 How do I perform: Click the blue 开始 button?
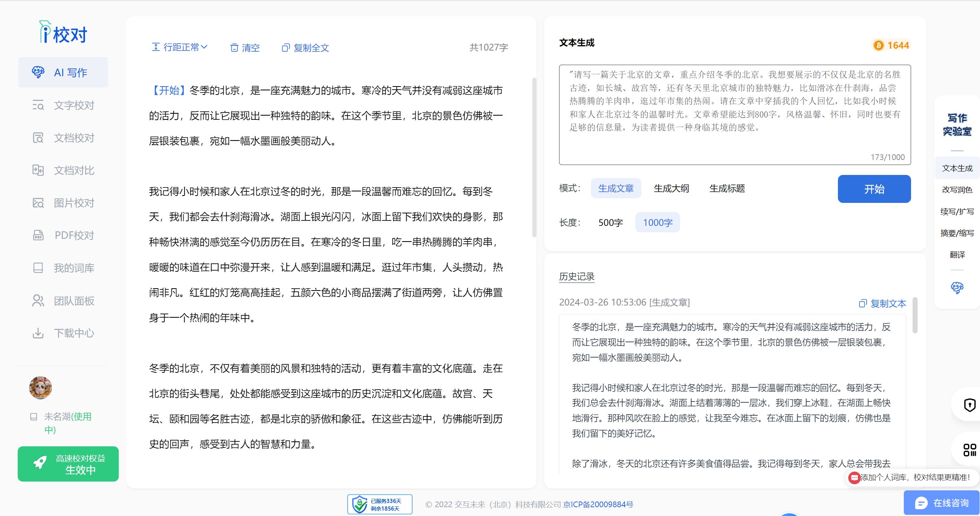[x=874, y=189]
